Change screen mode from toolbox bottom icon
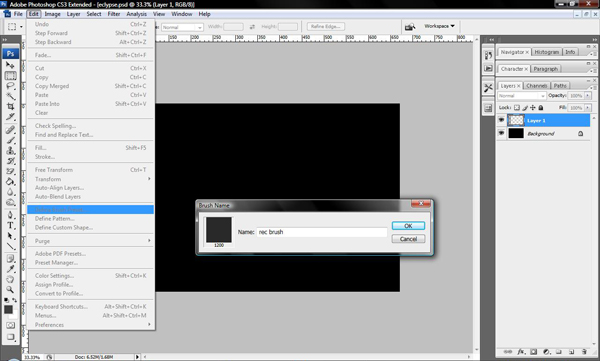The image size is (600, 361). tap(10, 337)
